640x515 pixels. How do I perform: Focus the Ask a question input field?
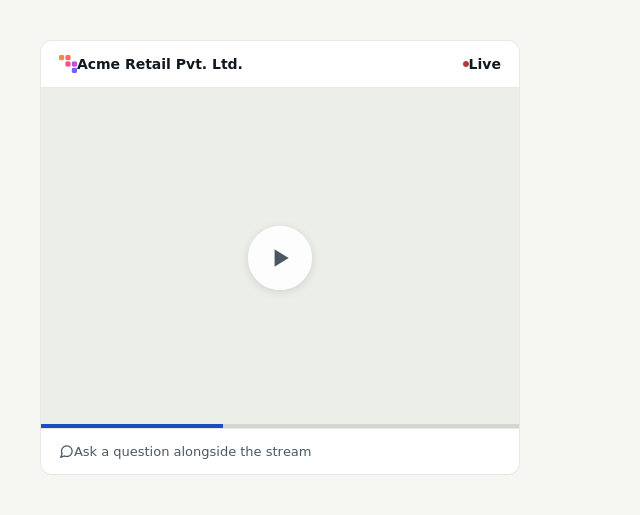click(280, 451)
